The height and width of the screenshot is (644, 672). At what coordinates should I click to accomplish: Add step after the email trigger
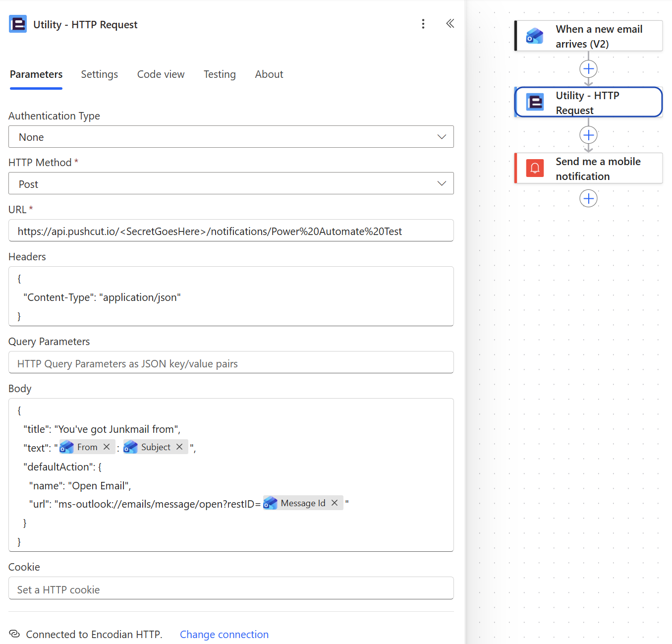[588, 69]
